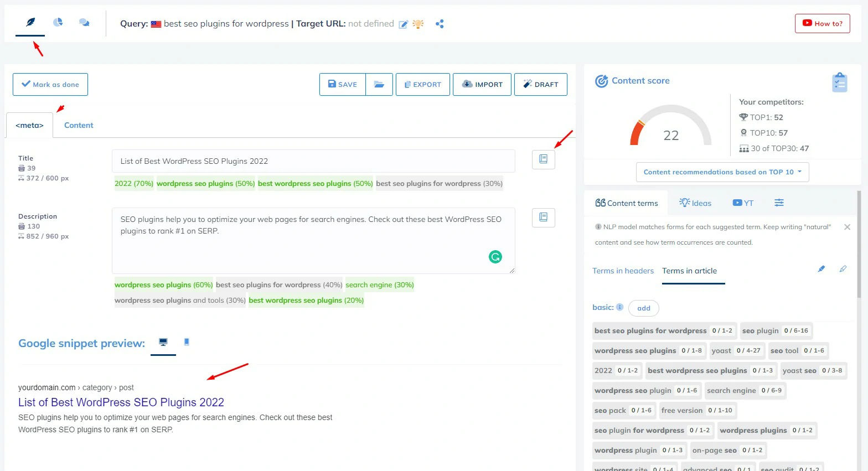Dismiss the NLP model notice
The height and width of the screenshot is (471, 868).
point(847,227)
